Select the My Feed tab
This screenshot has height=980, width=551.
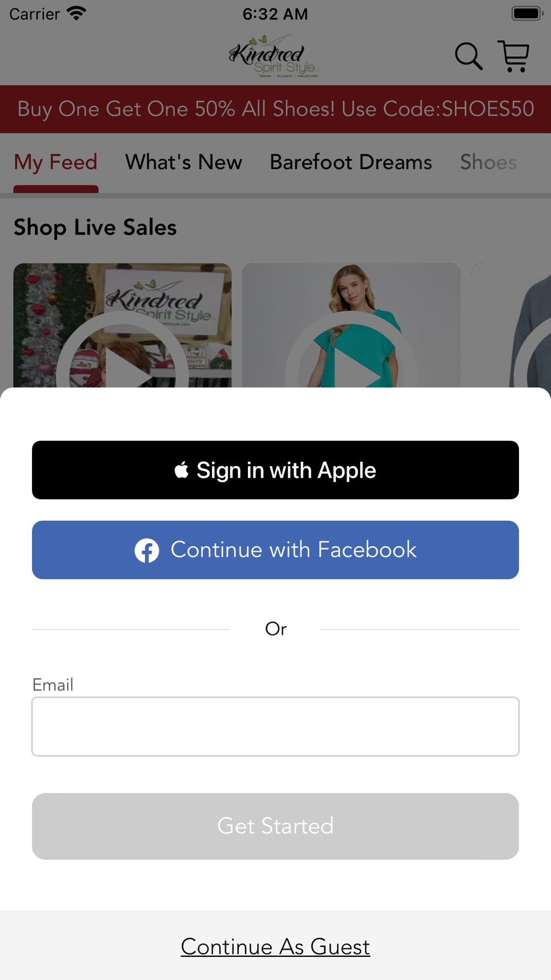coord(56,162)
